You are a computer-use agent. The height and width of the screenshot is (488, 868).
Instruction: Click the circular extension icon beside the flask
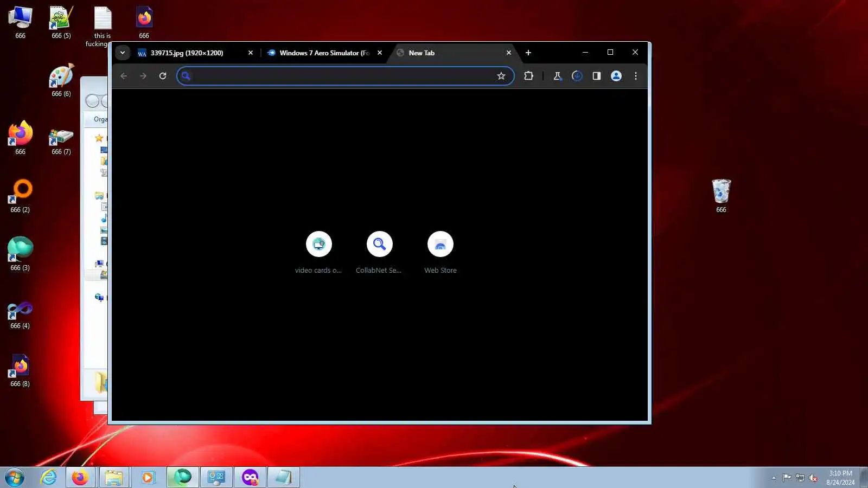click(577, 76)
